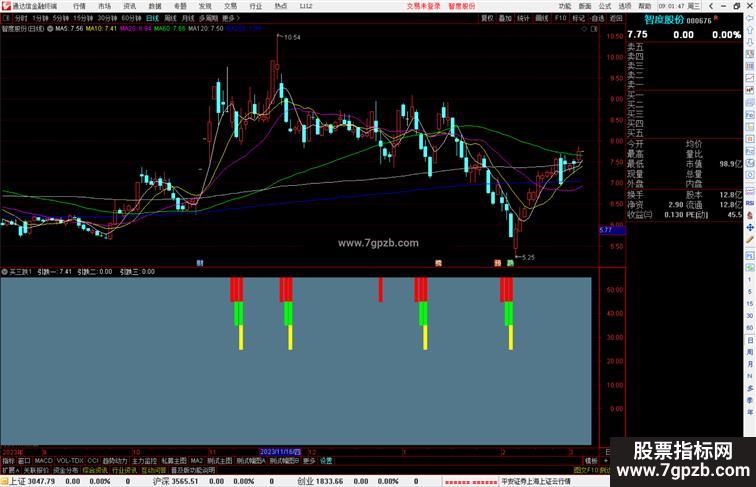Open 多周期 multi-period view
Image resolution: width=756 pixels, height=487 pixels.
tap(208, 18)
